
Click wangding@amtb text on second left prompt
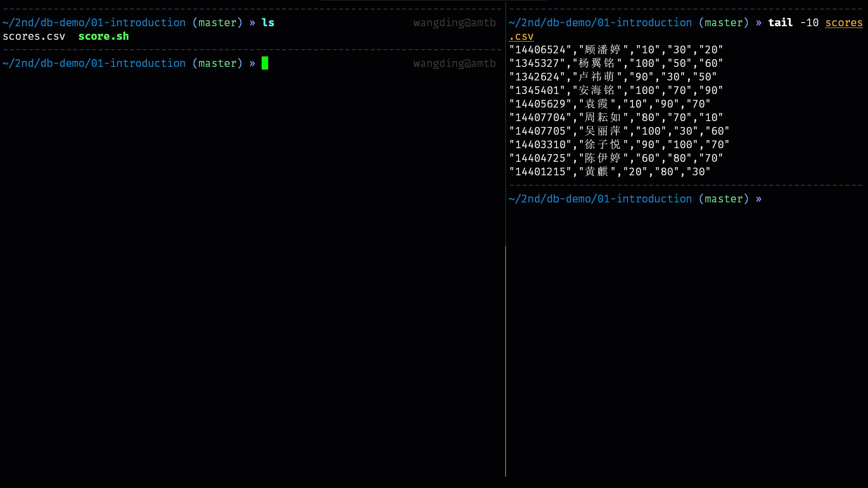454,63
